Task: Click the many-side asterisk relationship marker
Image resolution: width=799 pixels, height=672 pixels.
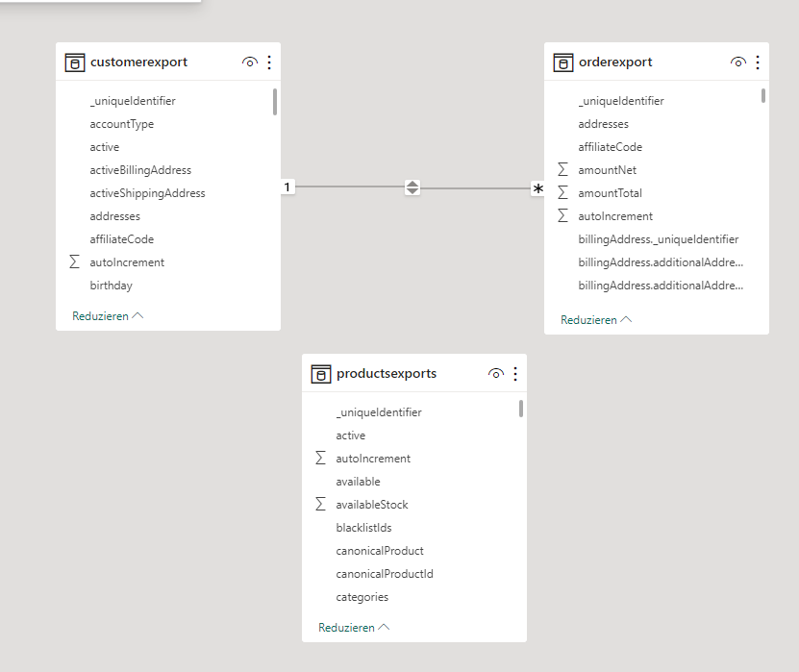Action: point(537,188)
